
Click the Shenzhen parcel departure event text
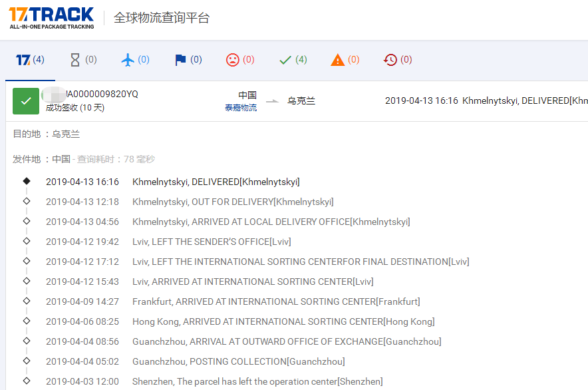click(258, 381)
